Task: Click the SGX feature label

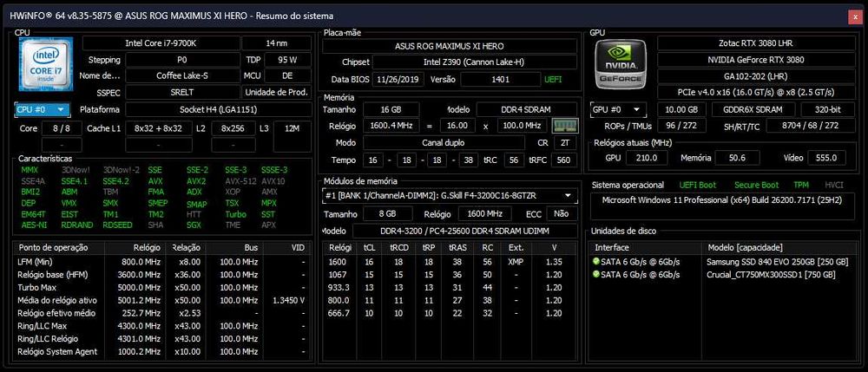Action: click(x=194, y=225)
